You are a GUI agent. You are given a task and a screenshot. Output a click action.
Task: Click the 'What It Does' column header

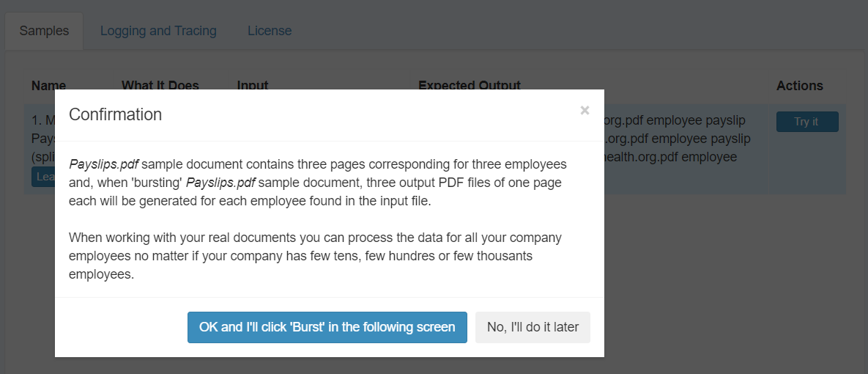coord(160,86)
